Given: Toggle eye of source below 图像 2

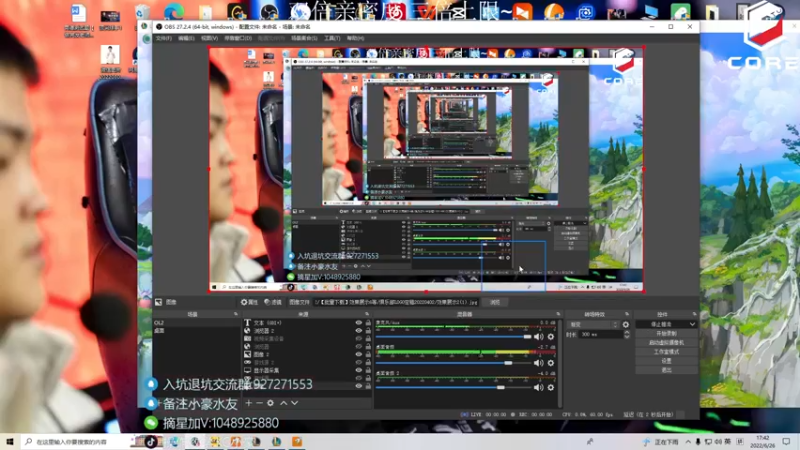Looking at the screenshot, I should coord(359,362).
